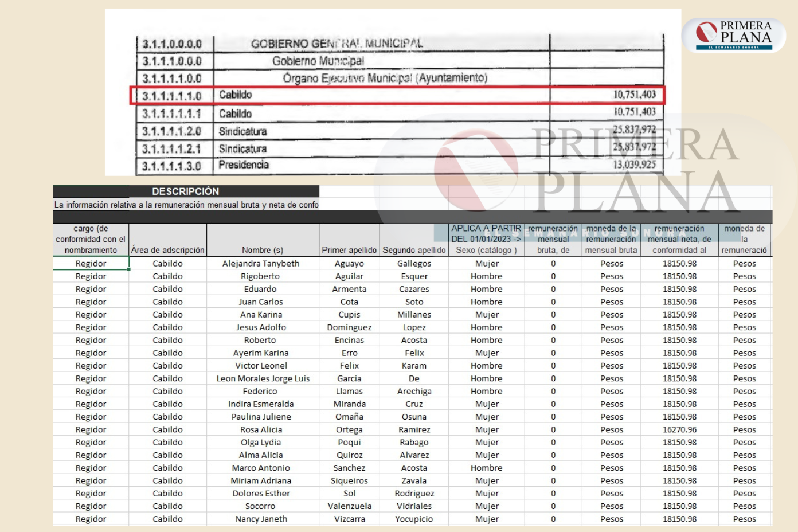Select the 'Presidencia' budget row label
Viewport: 798px width, 532px height.
click(x=244, y=165)
